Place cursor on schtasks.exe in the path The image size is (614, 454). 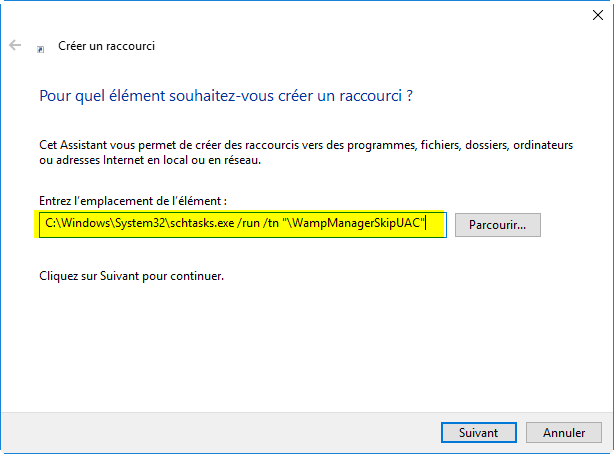202,223
